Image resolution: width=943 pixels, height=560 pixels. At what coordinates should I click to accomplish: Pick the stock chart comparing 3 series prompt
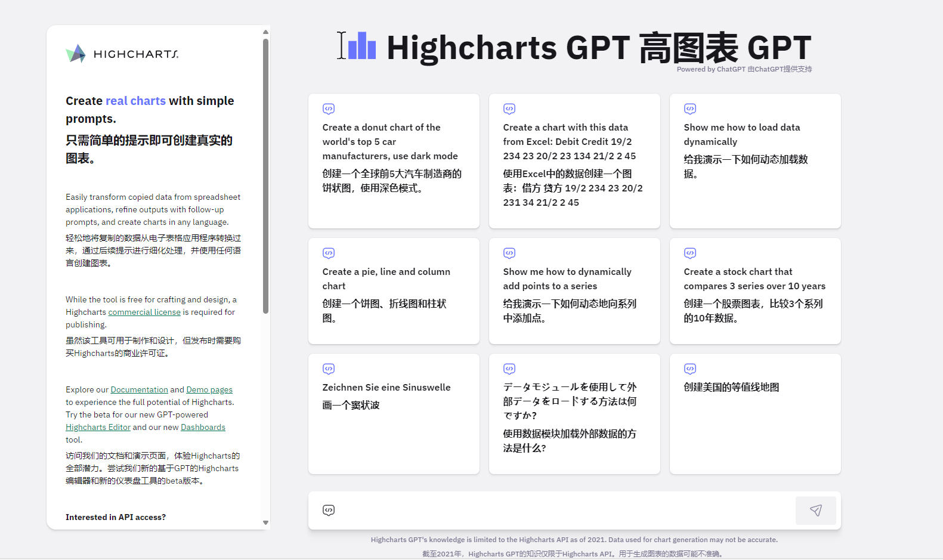755,291
